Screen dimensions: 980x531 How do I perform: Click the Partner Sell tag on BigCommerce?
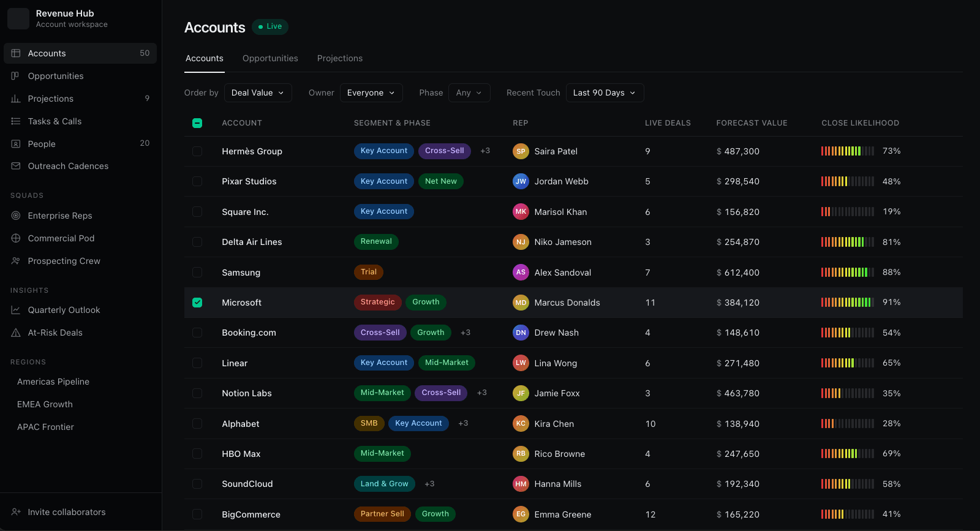[382, 514]
